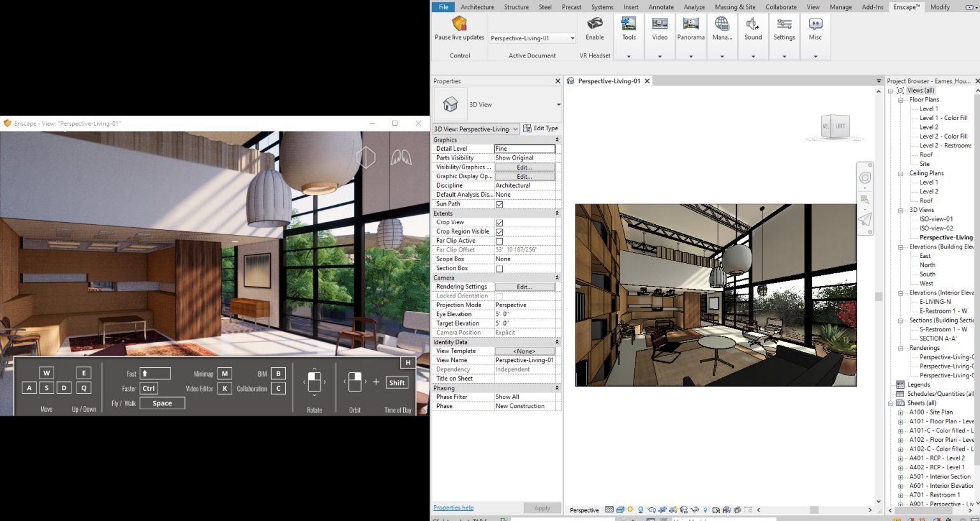The image size is (980, 521).
Task: Click the Edit Type button
Action: (x=540, y=128)
